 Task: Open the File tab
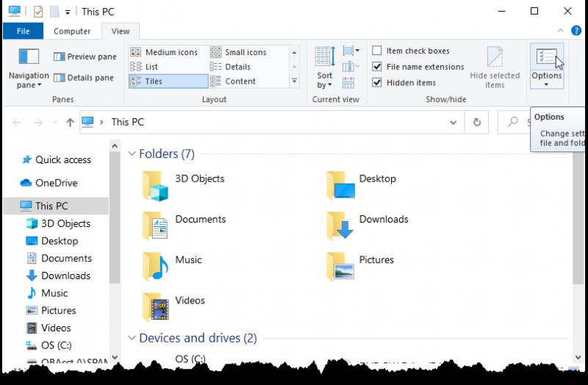tap(24, 31)
